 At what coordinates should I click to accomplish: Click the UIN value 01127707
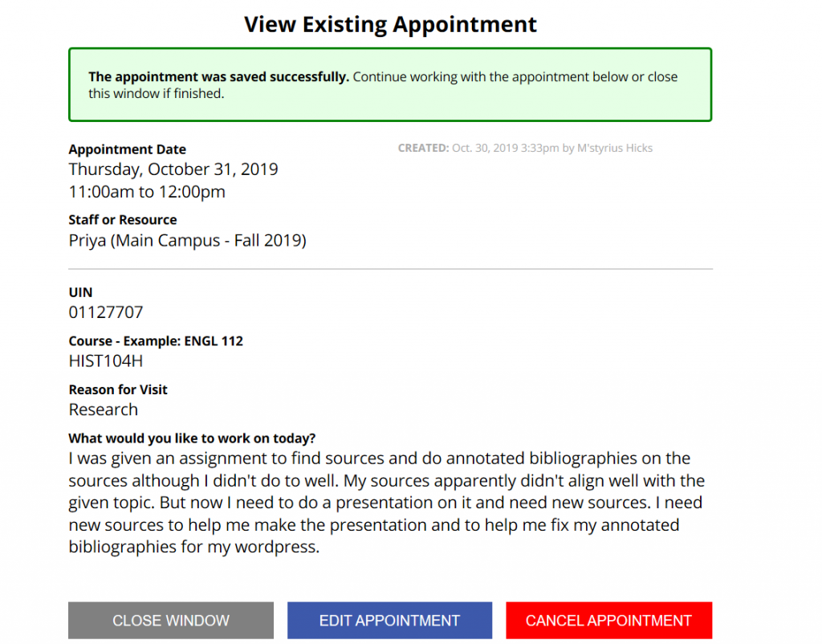(x=105, y=312)
